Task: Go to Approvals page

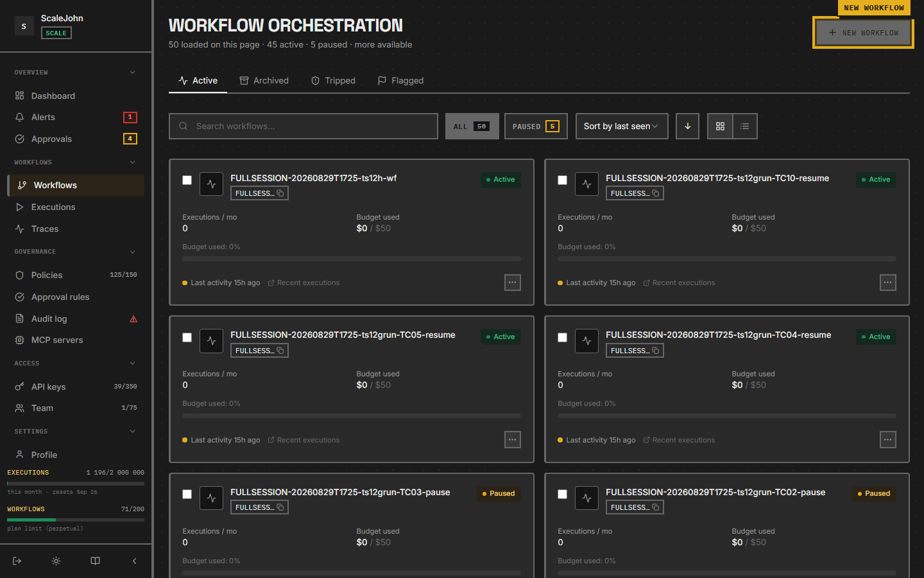Action: (x=76, y=139)
